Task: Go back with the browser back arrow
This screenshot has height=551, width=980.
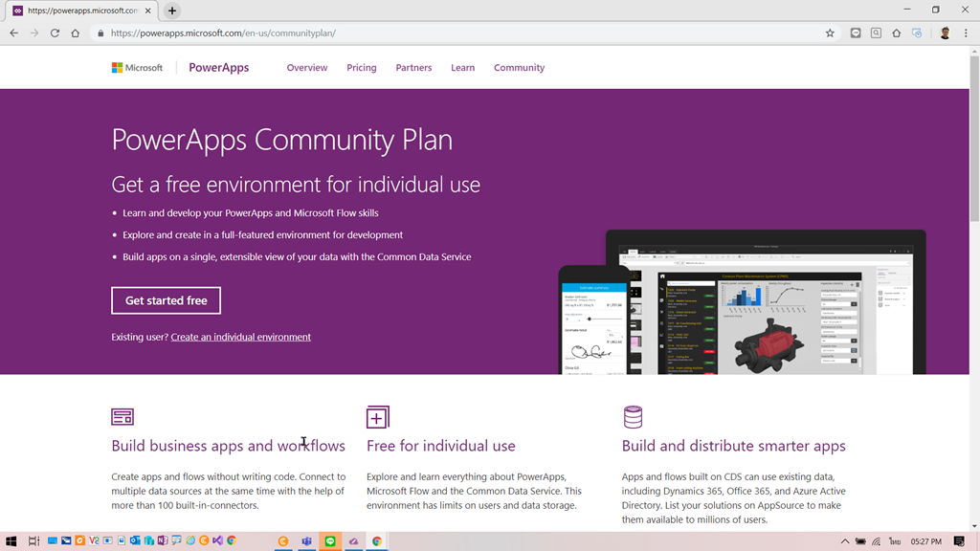Action: tap(13, 33)
